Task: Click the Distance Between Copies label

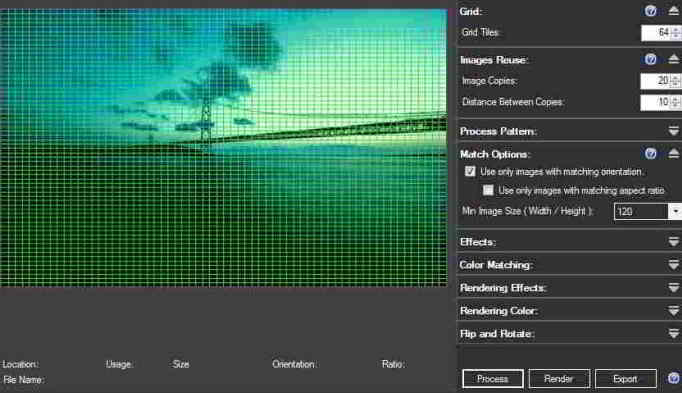Action: [x=513, y=102]
